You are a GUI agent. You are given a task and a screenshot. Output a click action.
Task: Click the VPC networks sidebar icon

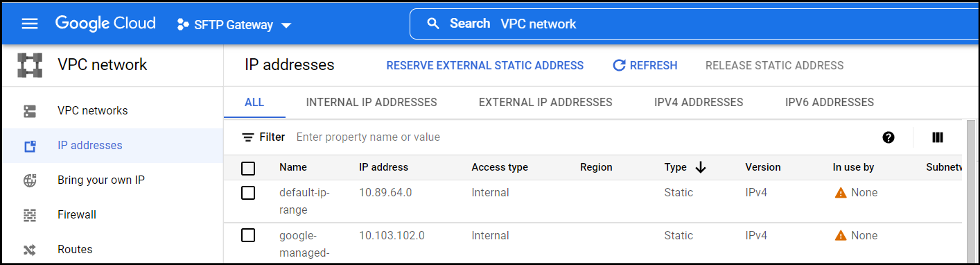[x=30, y=111]
